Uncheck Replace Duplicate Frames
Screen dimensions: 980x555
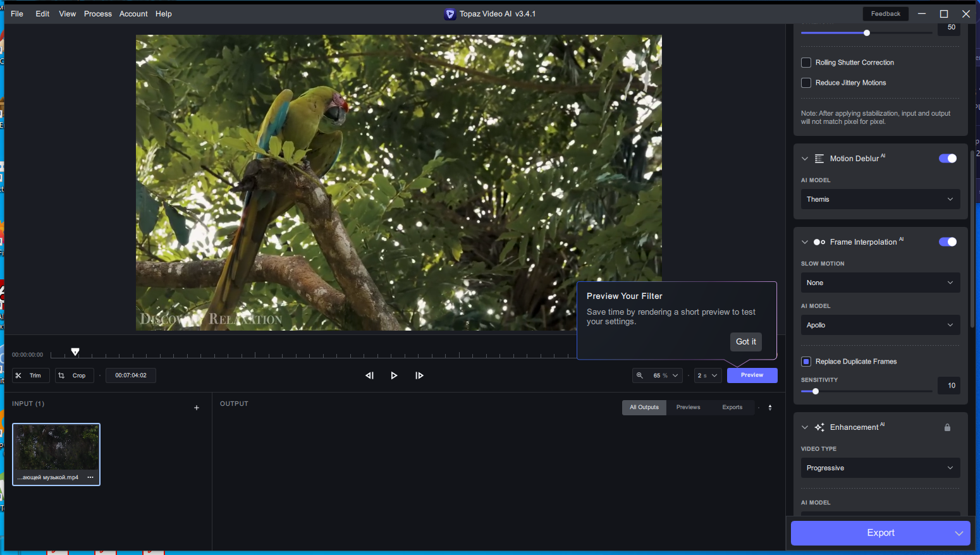coord(806,362)
